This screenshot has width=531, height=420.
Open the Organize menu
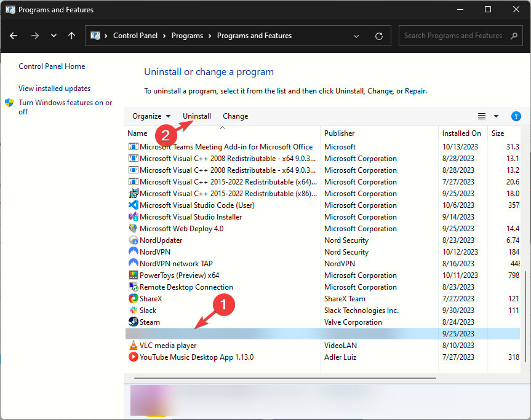tap(151, 116)
